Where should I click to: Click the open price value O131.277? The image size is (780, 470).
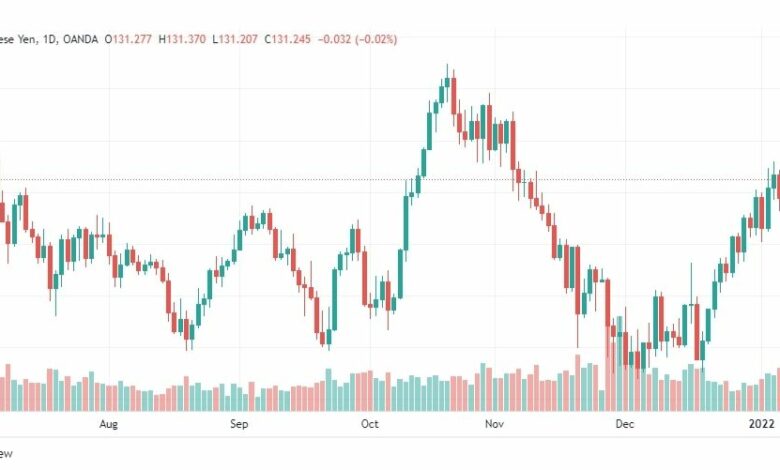click(x=128, y=39)
